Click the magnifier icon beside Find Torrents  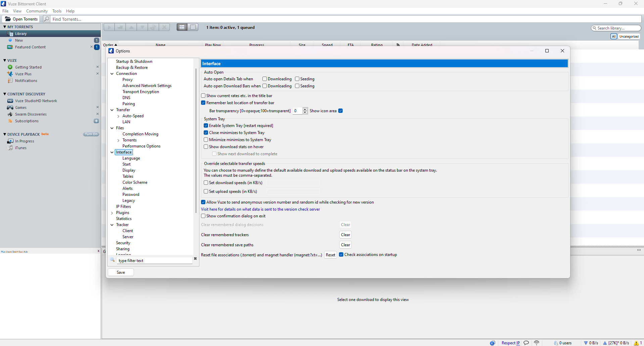pos(47,19)
